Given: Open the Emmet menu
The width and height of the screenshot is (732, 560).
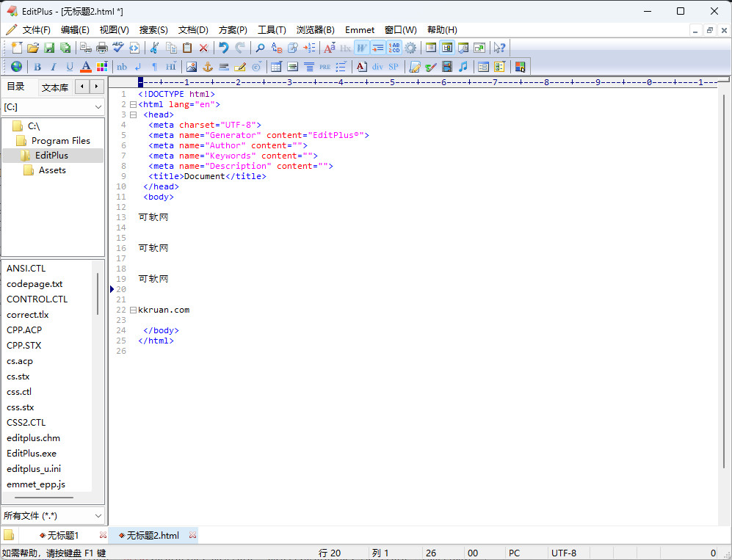Looking at the screenshot, I should 360,30.
